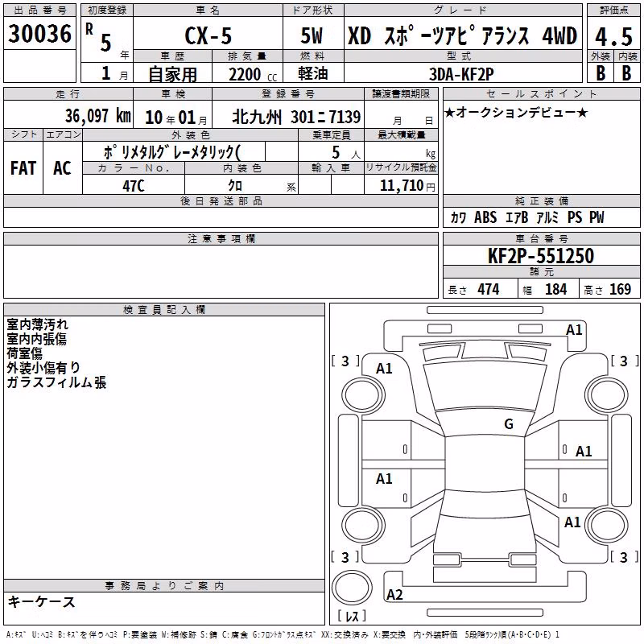644x644 pixels.
Task: Select the AC air conditioner value
Action: [62, 168]
